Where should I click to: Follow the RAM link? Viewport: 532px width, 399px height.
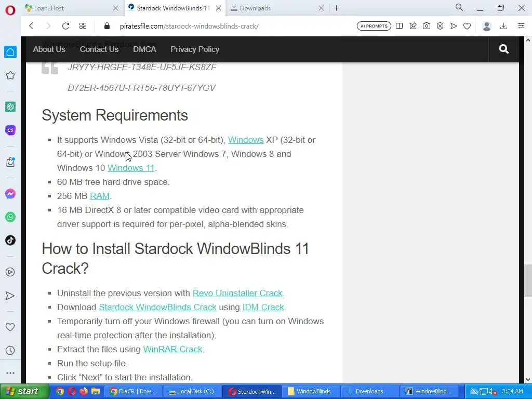tap(99, 196)
